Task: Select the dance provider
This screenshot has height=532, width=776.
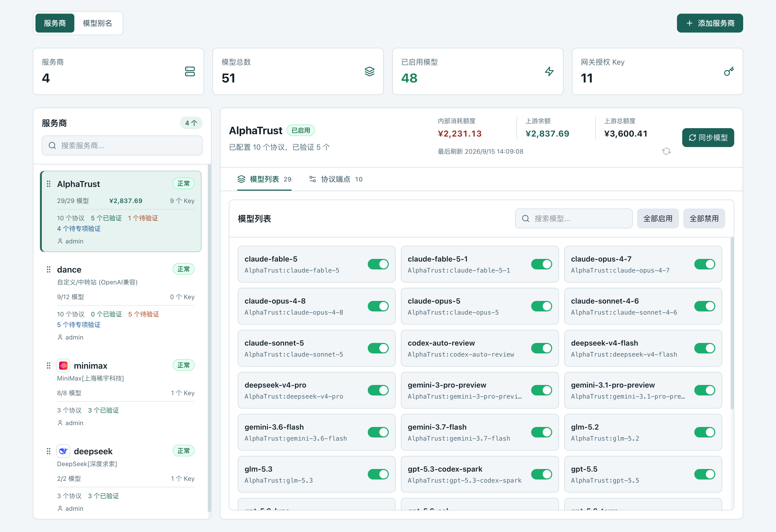Action: [x=121, y=302]
